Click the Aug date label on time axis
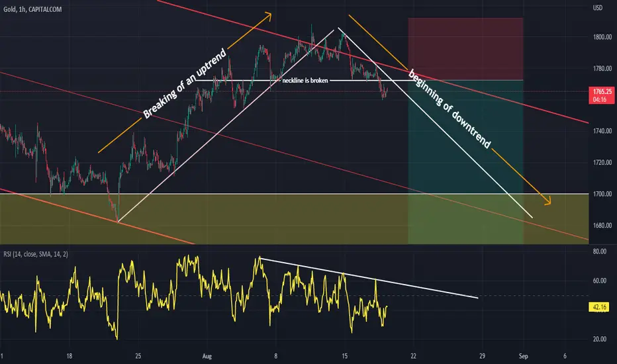 (x=207, y=356)
